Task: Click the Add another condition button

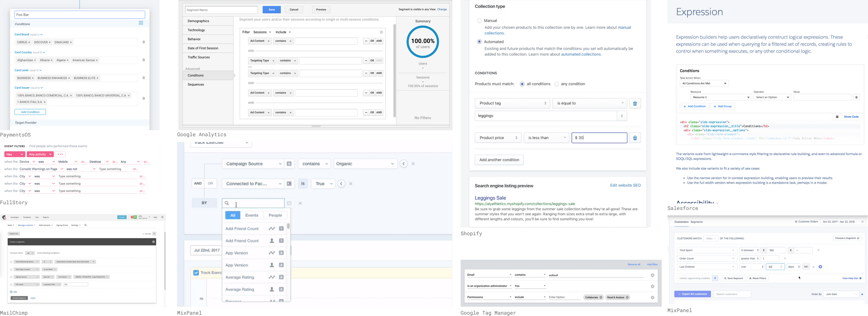Action: pos(499,160)
